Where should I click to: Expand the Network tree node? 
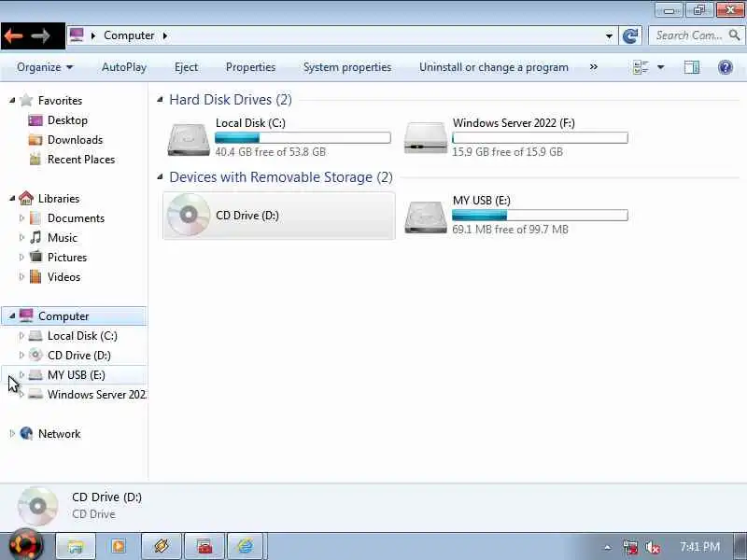pyautogui.click(x=12, y=433)
